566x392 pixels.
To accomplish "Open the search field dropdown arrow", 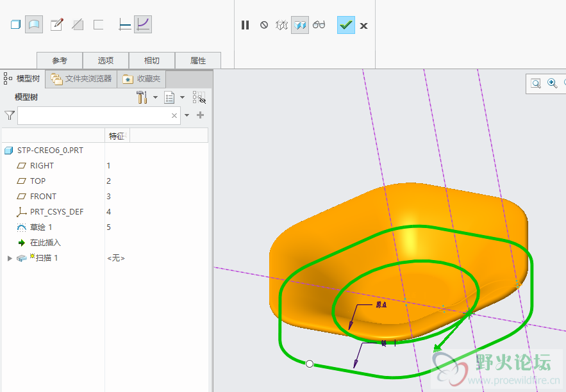I will 187,115.
